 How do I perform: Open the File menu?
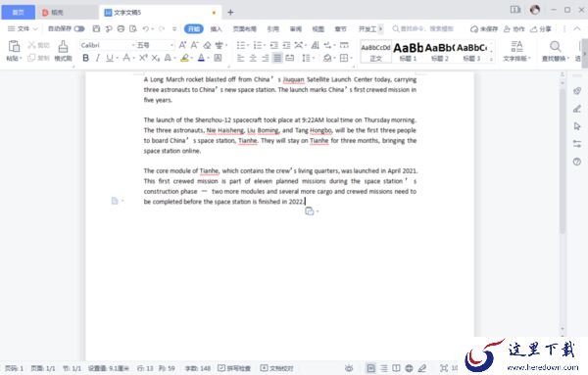23,28
